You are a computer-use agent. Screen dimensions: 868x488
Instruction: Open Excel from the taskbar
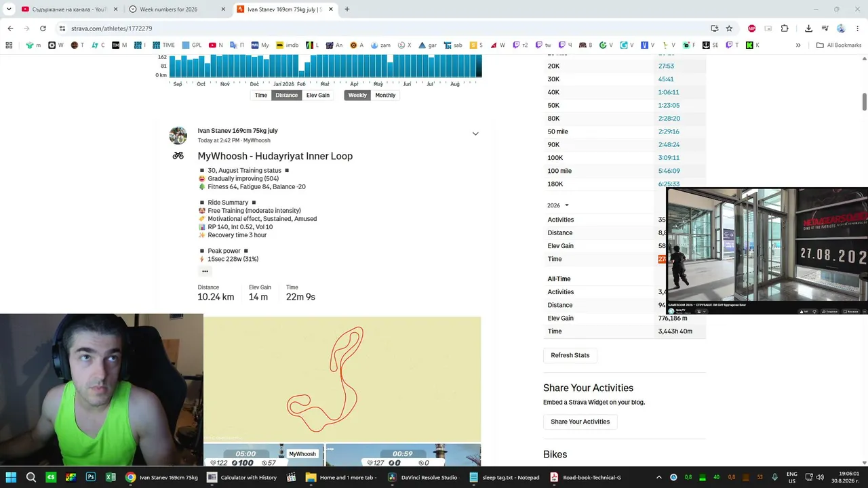[x=111, y=477]
